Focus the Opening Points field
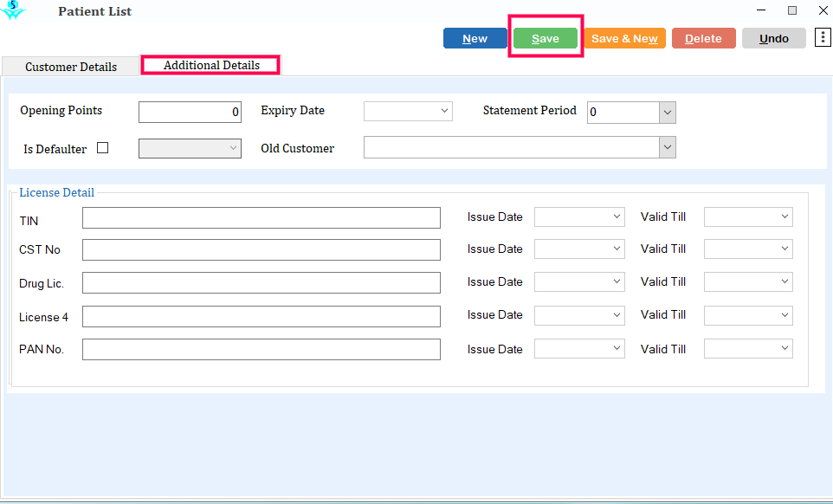Screen dimensions: 833x504 (x=190, y=112)
